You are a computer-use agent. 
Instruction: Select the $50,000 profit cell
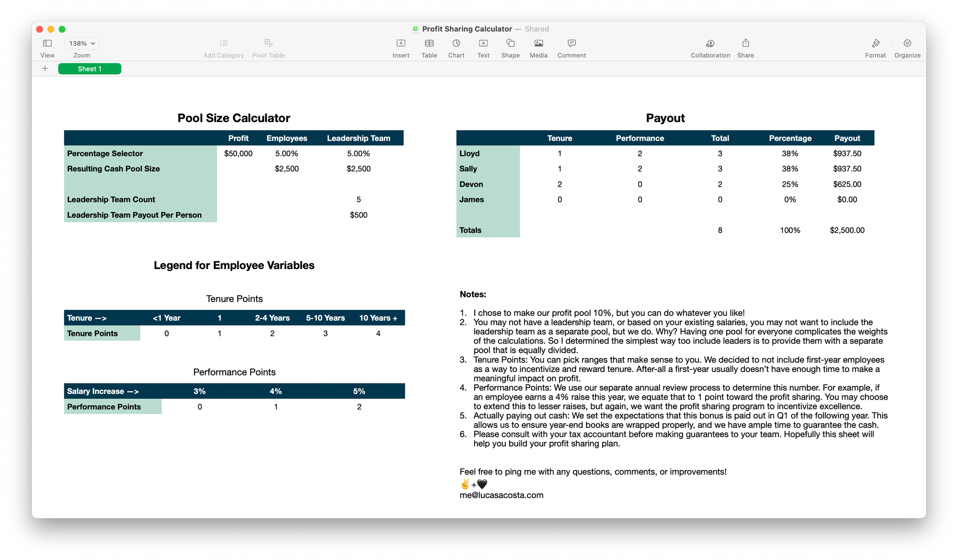click(238, 154)
